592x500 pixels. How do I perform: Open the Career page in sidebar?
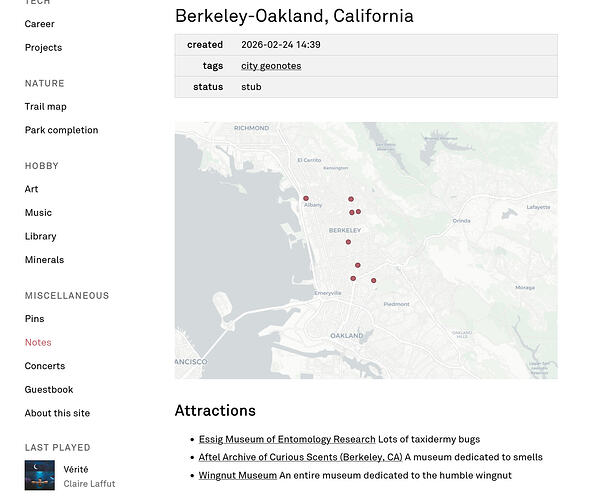point(40,24)
